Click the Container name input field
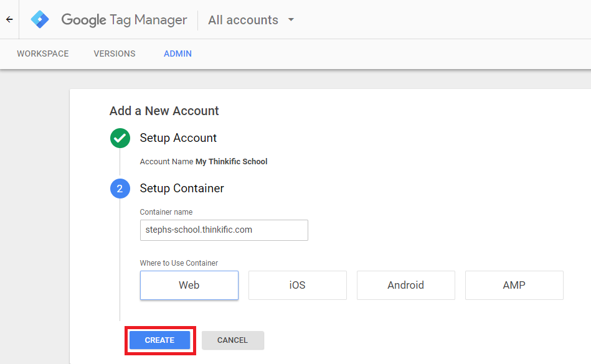 click(x=224, y=230)
